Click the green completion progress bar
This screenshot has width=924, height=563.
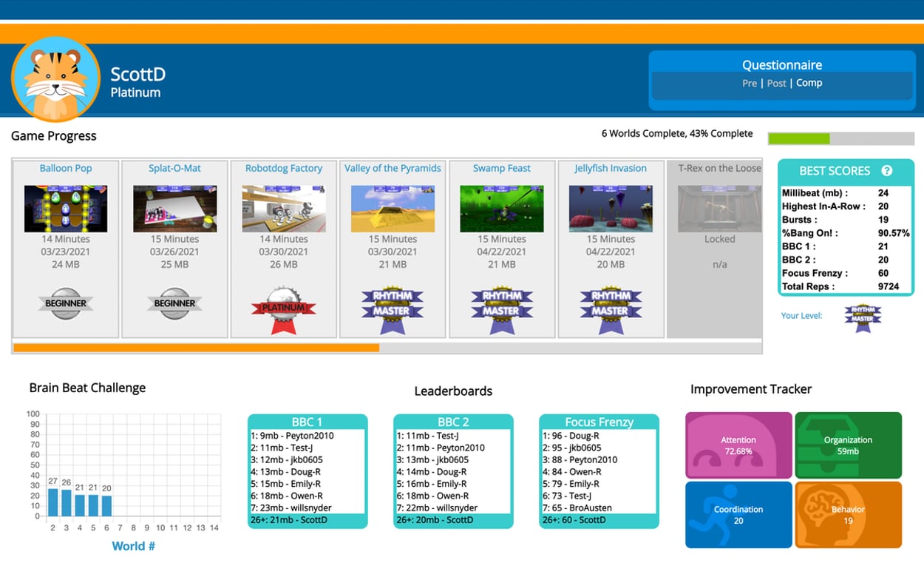pos(798,138)
